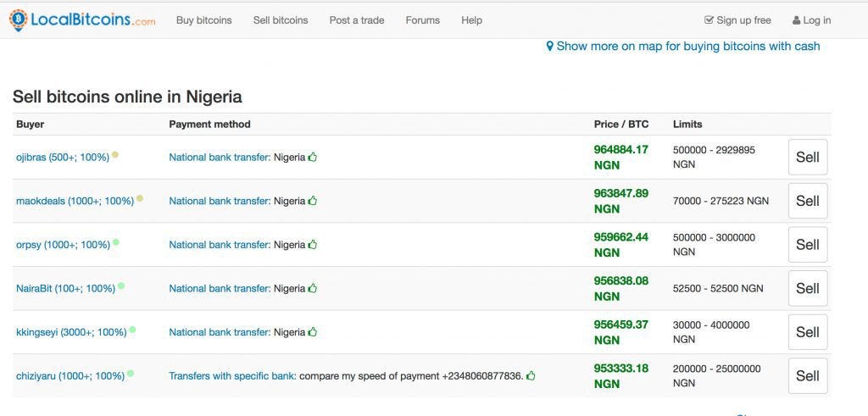Go to Post a trade page

pos(357,20)
